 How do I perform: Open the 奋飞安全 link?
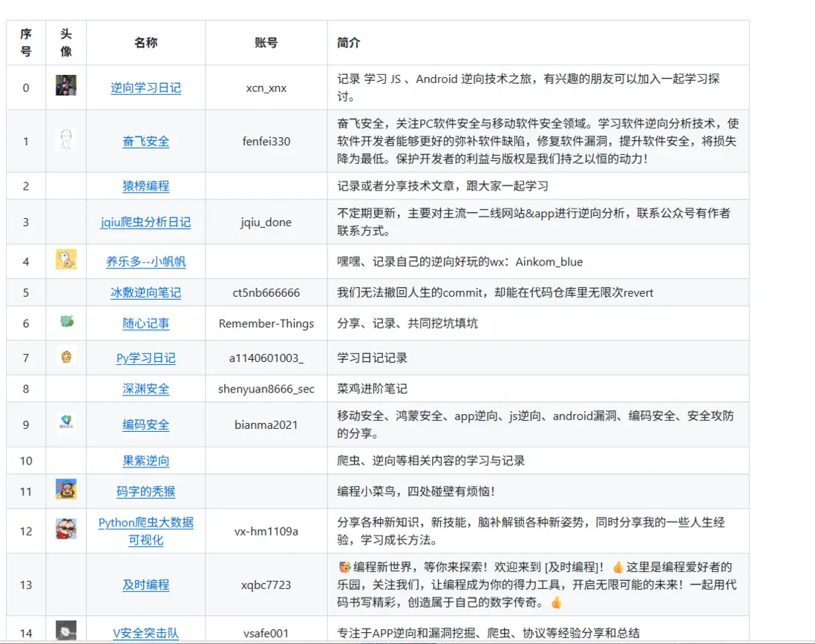(x=145, y=141)
